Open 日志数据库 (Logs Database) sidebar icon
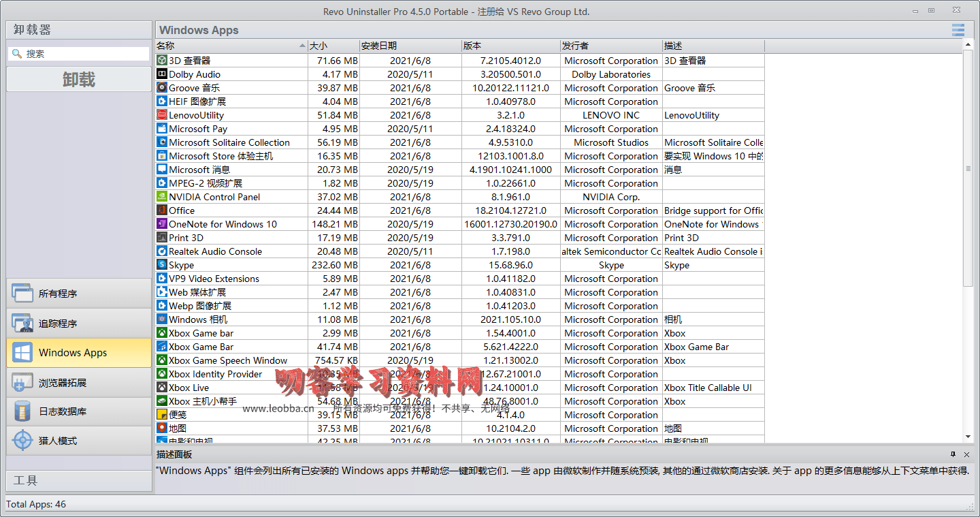 22,411
